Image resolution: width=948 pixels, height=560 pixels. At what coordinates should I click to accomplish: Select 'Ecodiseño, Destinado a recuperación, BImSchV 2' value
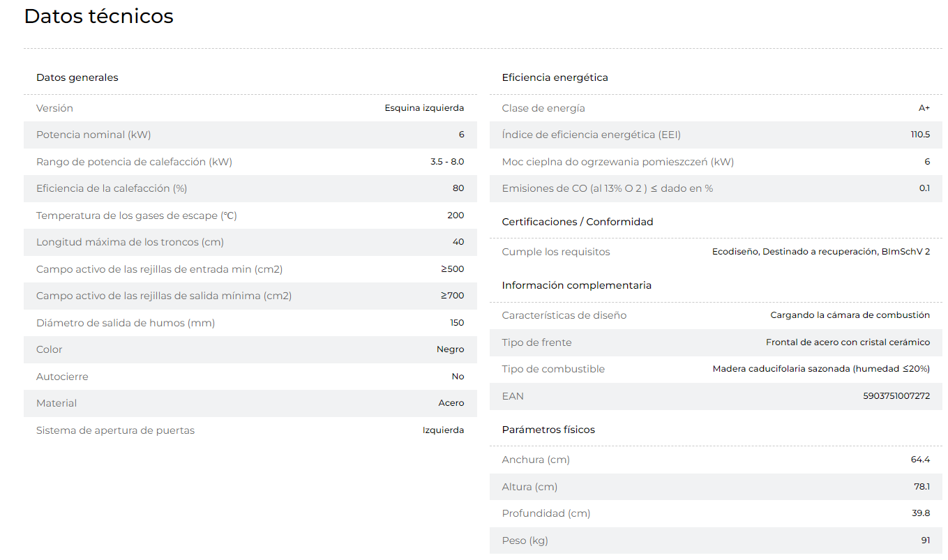(821, 252)
